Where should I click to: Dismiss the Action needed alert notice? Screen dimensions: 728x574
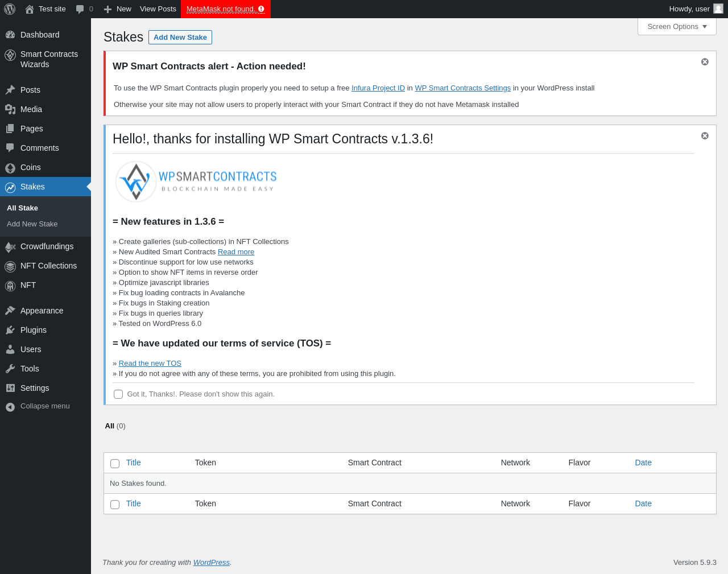click(705, 62)
